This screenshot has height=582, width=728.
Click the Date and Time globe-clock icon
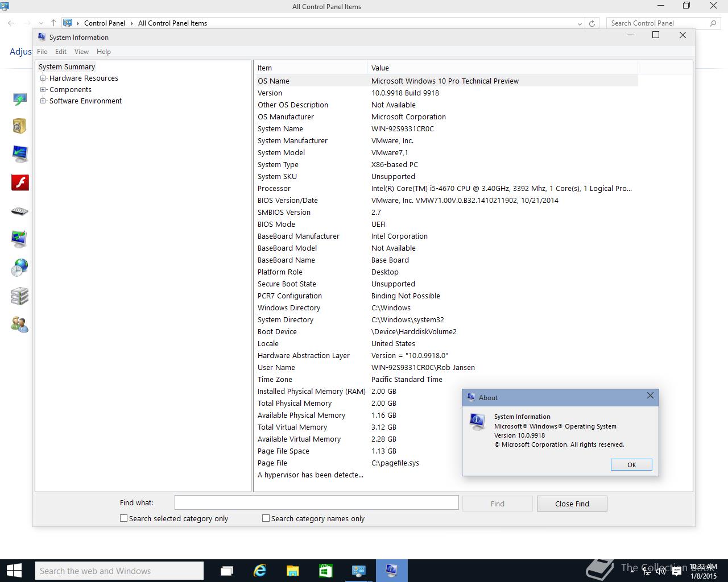pyautogui.click(x=20, y=268)
